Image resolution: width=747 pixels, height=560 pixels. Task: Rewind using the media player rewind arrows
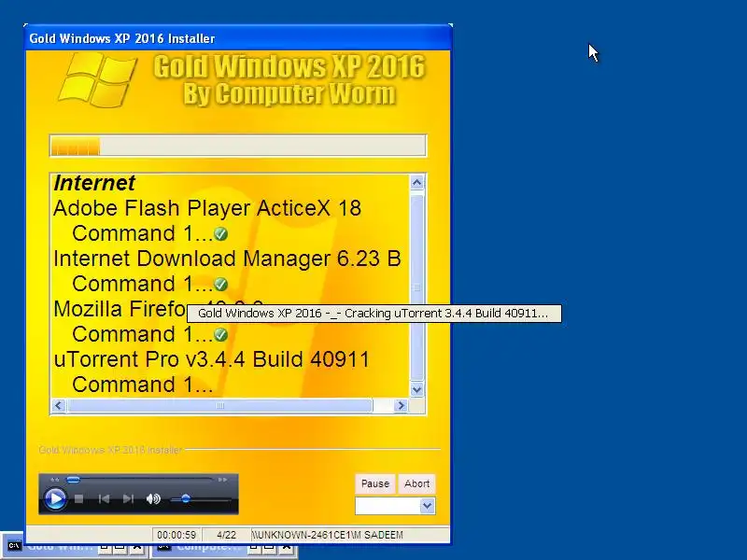55,480
